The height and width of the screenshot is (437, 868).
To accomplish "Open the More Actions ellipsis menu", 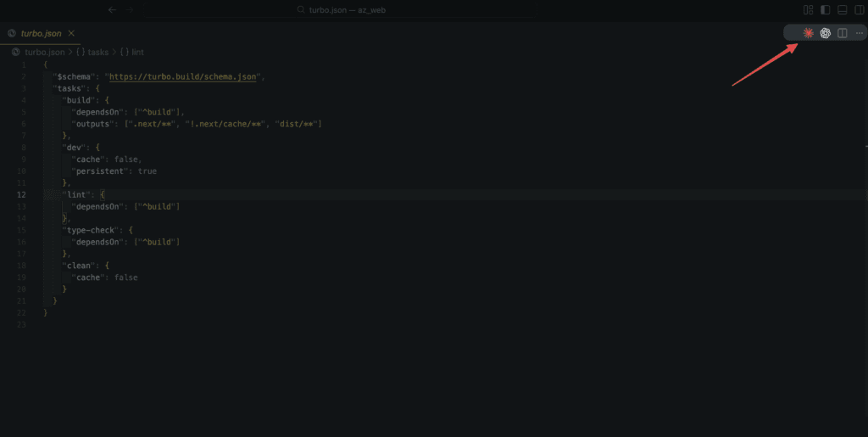I will point(859,33).
